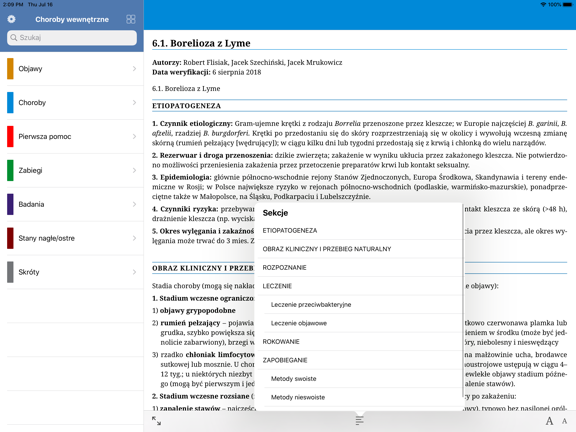The width and height of the screenshot is (576, 432).
Task: Expand chevron next to Zabiegi
Action: click(x=134, y=170)
